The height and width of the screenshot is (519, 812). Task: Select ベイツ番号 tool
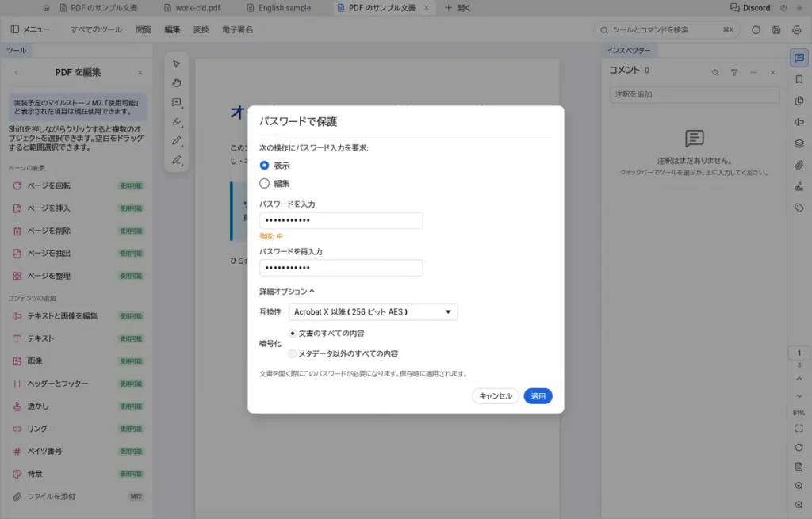coord(78,451)
